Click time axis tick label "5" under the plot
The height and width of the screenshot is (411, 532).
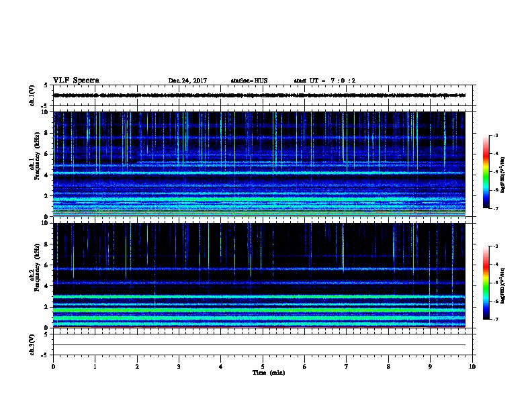tap(263, 367)
